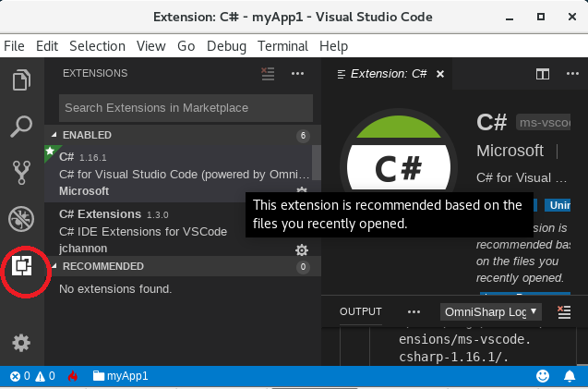Click the split editor layout icon
This screenshot has height=389, width=588.
click(x=543, y=74)
